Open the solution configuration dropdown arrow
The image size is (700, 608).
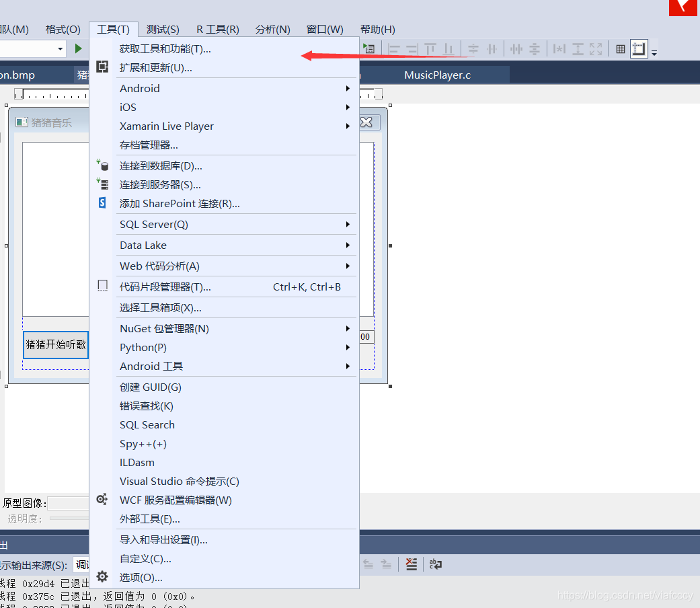coord(61,48)
